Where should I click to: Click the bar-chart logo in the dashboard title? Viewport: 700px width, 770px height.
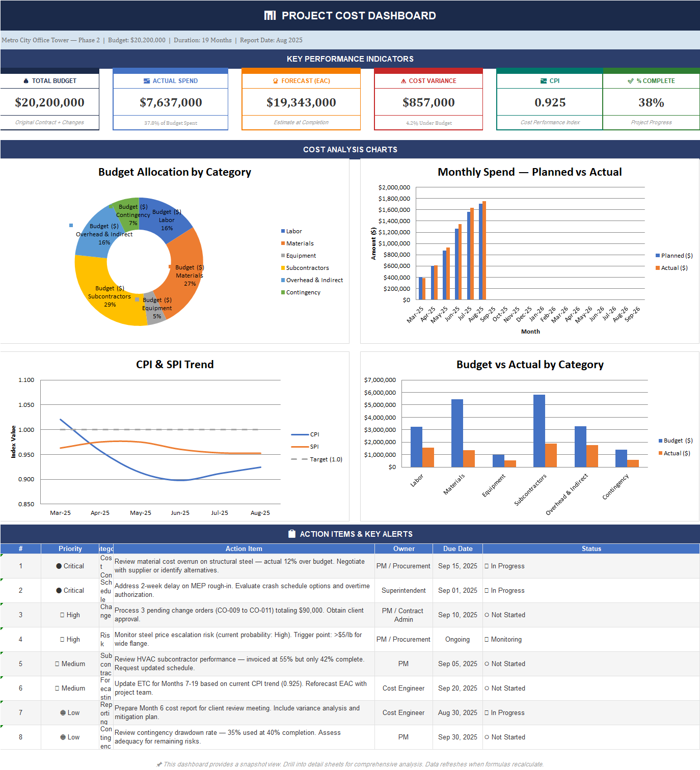click(270, 15)
